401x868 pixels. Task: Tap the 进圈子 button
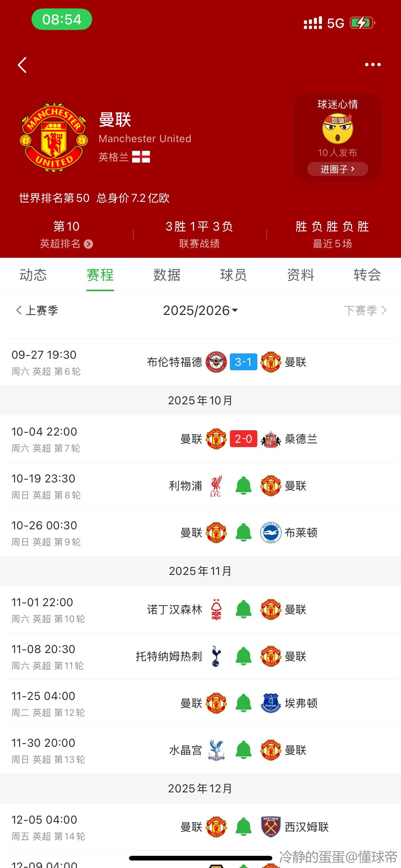(337, 169)
